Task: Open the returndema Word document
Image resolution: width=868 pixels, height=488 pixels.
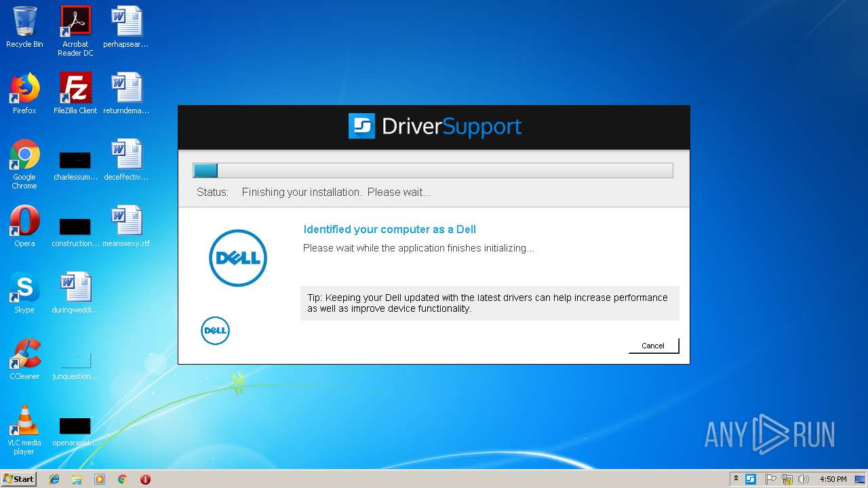Action: [x=126, y=94]
